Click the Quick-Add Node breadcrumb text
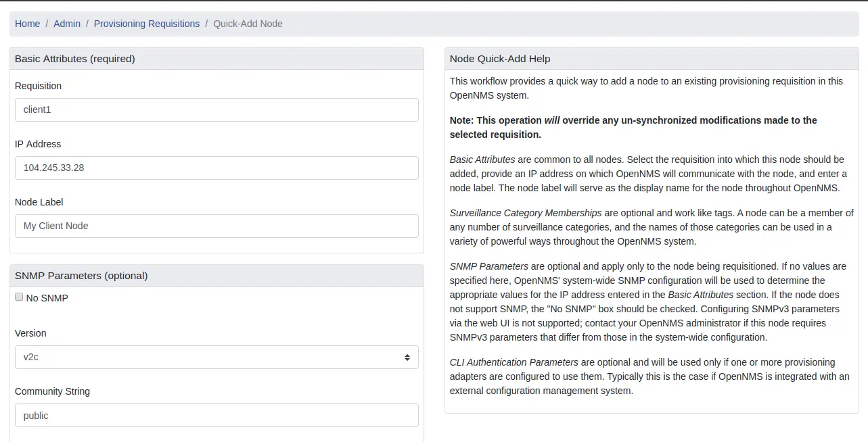 248,24
